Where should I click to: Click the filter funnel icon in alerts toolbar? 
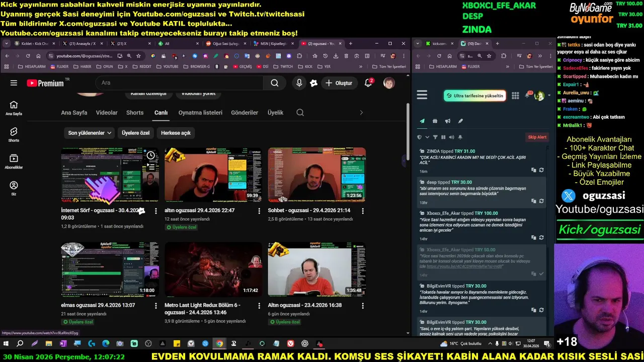tap(435, 137)
